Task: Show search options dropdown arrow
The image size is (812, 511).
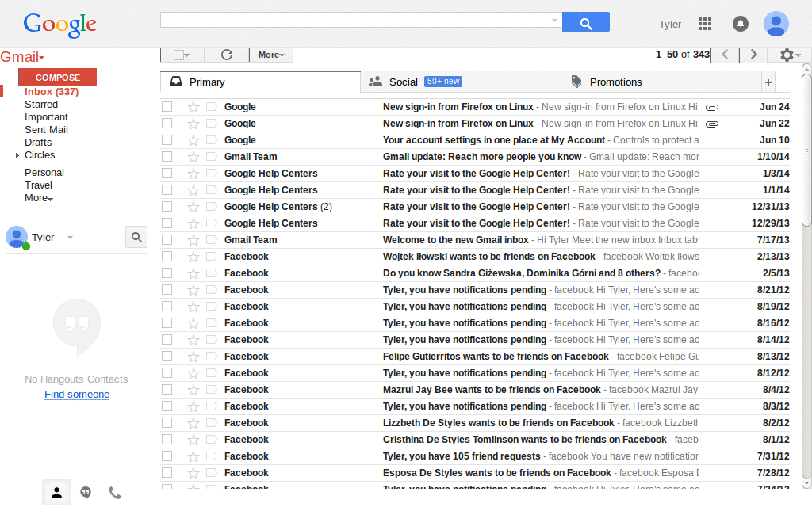Action: click(554, 21)
